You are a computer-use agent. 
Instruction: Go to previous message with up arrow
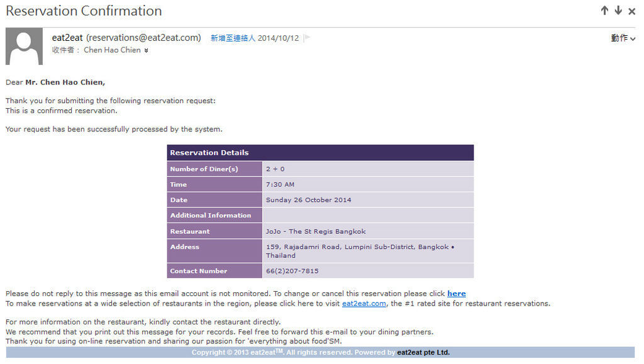(604, 11)
